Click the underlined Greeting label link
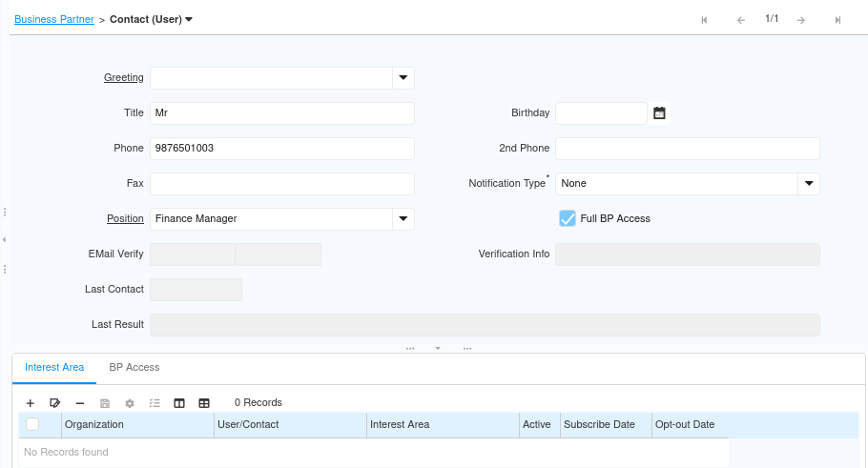Image resolution: width=868 pixels, height=468 pixels. pyautogui.click(x=123, y=77)
